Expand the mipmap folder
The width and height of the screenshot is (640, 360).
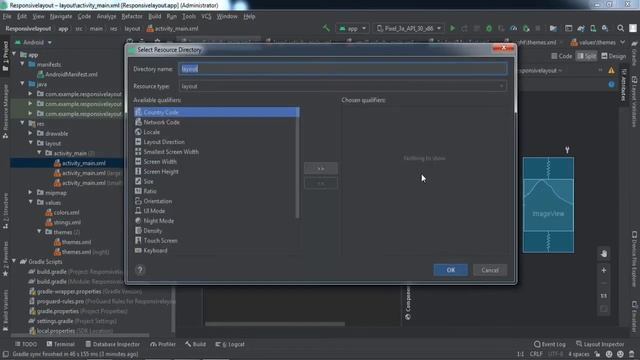tap(30, 192)
